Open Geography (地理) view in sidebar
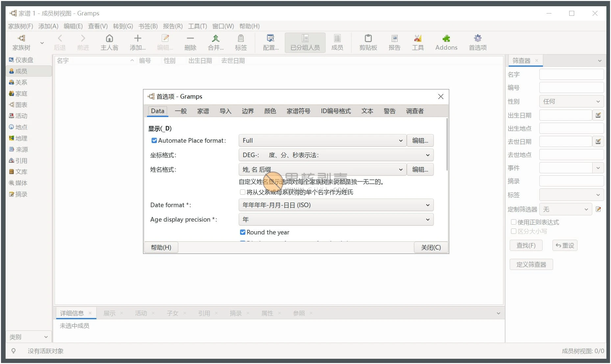The image size is (611, 364). 21,138
